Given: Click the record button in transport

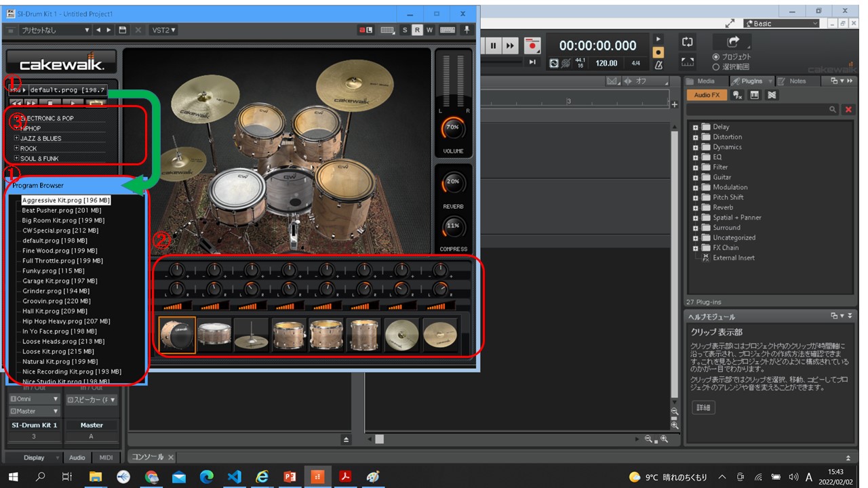Looking at the screenshot, I should [x=532, y=46].
